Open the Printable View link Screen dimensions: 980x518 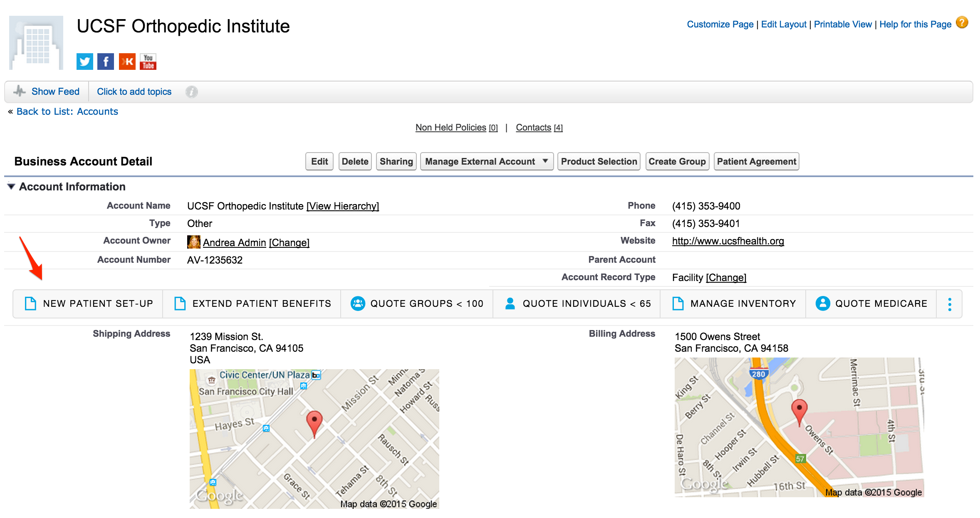(843, 24)
